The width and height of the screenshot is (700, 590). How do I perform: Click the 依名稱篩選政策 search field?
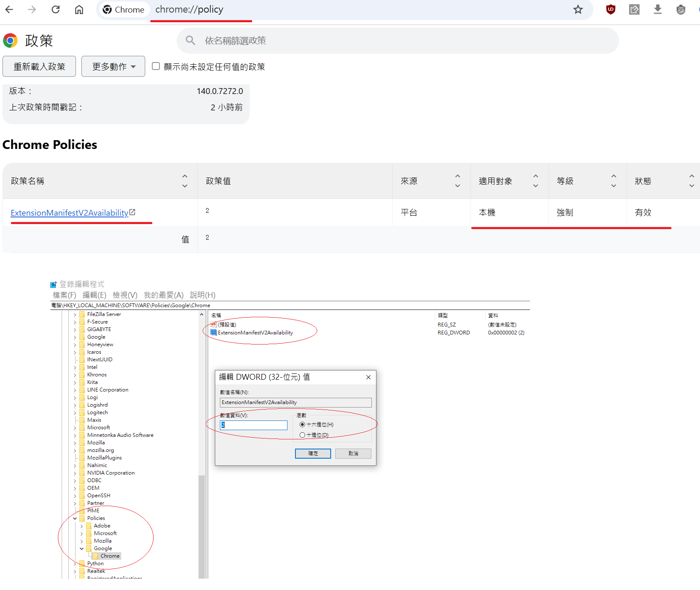coord(397,40)
